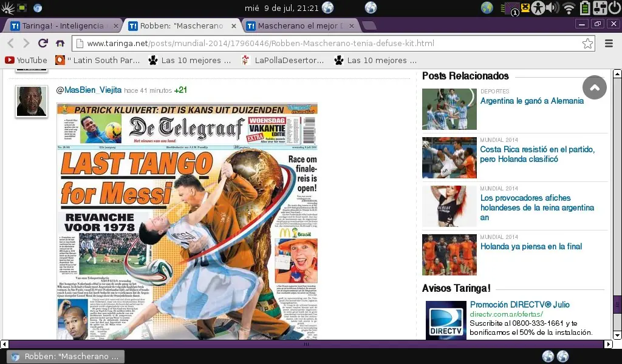Screen dimensions: 622x364
Task: Open 'Costa Rica resistió en el partido' post
Action: click(537, 154)
